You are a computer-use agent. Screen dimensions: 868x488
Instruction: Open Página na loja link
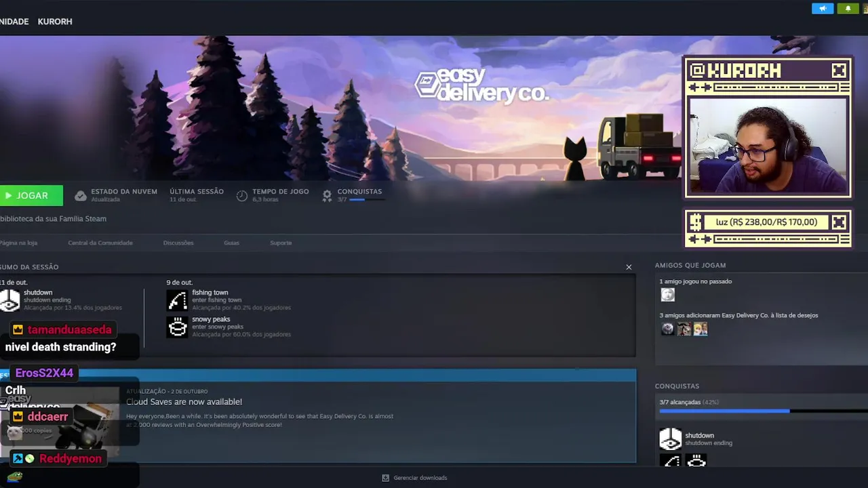pyautogui.click(x=18, y=243)
